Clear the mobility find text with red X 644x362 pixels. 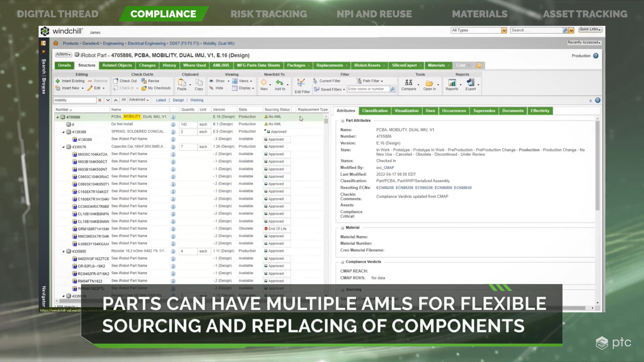[100, 100]
